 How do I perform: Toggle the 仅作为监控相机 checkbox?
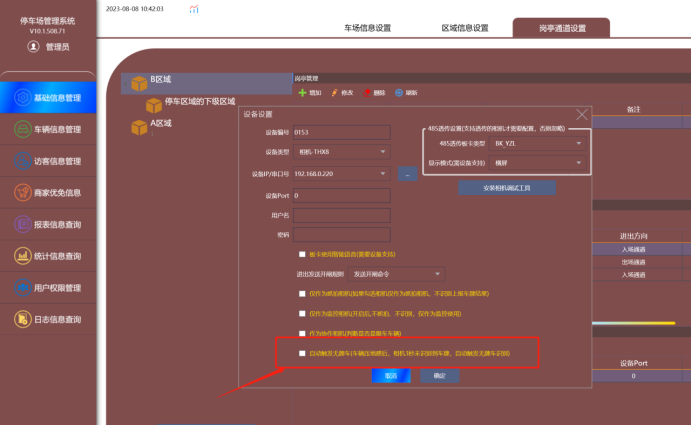(302, 314)
